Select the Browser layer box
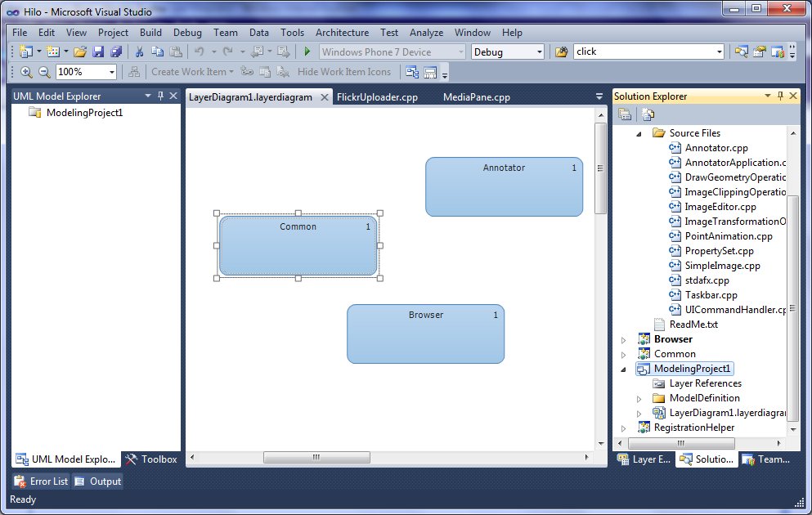The image size is (812, 515). coord(426,334)
